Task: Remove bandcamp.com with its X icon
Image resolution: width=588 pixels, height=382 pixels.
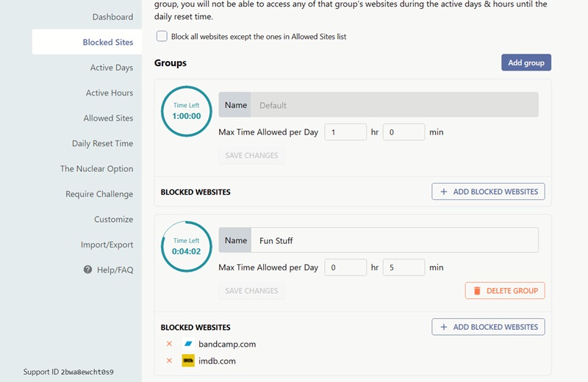Action: tap(169, 344)
